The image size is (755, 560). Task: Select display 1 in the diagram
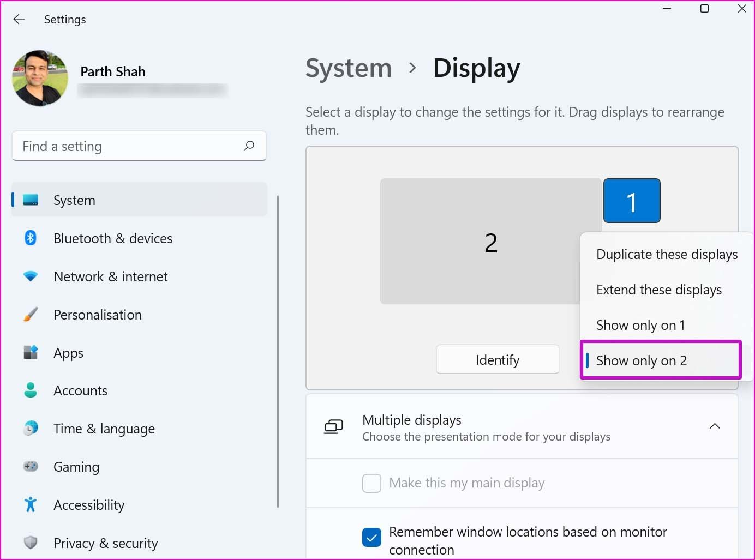(x=632, y=201)
